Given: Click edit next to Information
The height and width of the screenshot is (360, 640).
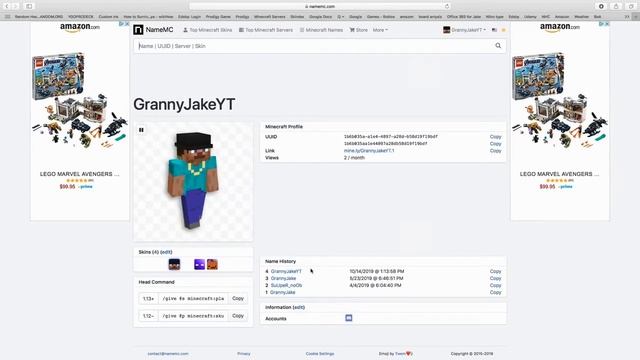Looking at the screenshot, I should [299, 307].
